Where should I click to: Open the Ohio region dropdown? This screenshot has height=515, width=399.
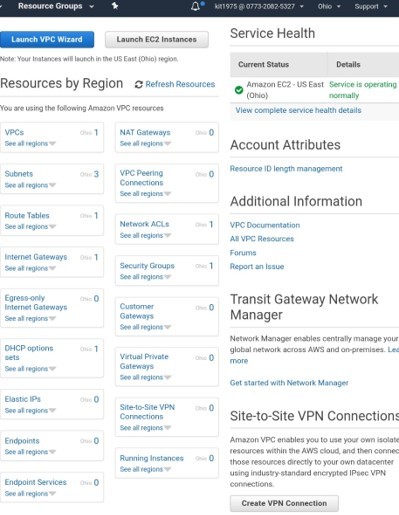pyautogui.click(x=329, y=6)
